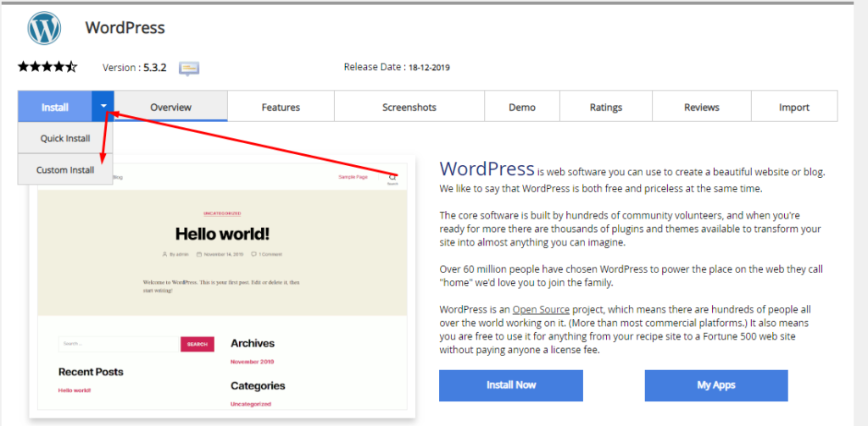Click the search field in the preview

click(x=119, y=344)
